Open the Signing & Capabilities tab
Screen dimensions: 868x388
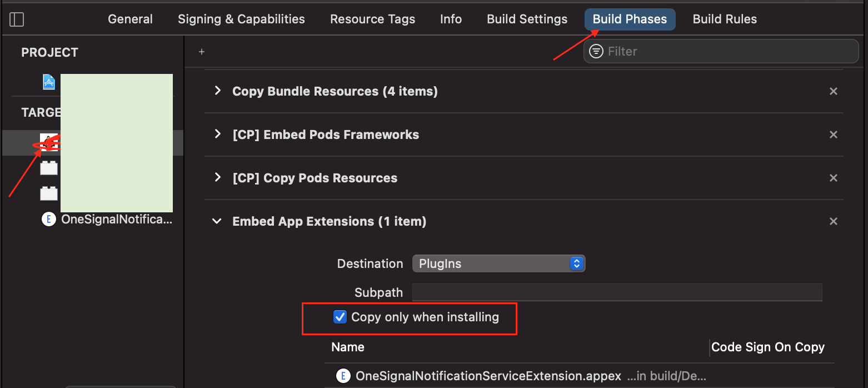(241, 19)
